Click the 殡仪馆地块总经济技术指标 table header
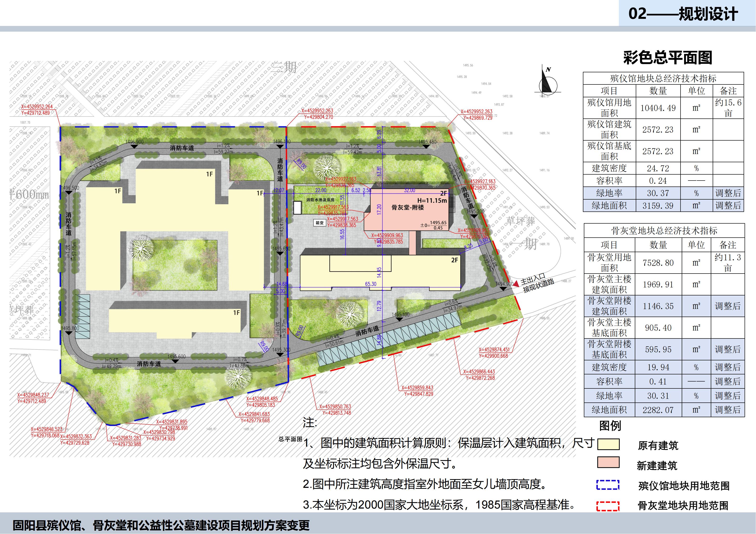This screenshot has height=534, width=756. click(663, 78)
